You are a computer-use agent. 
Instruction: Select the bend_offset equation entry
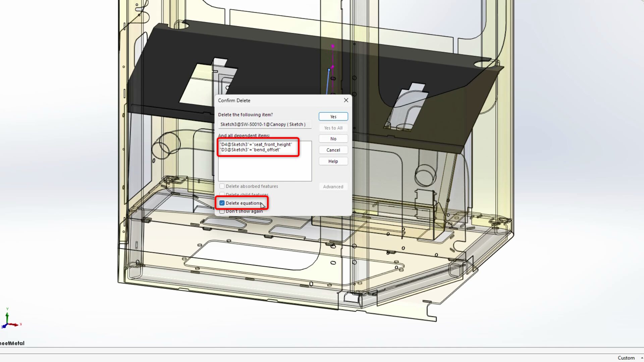tap(250, 150)
